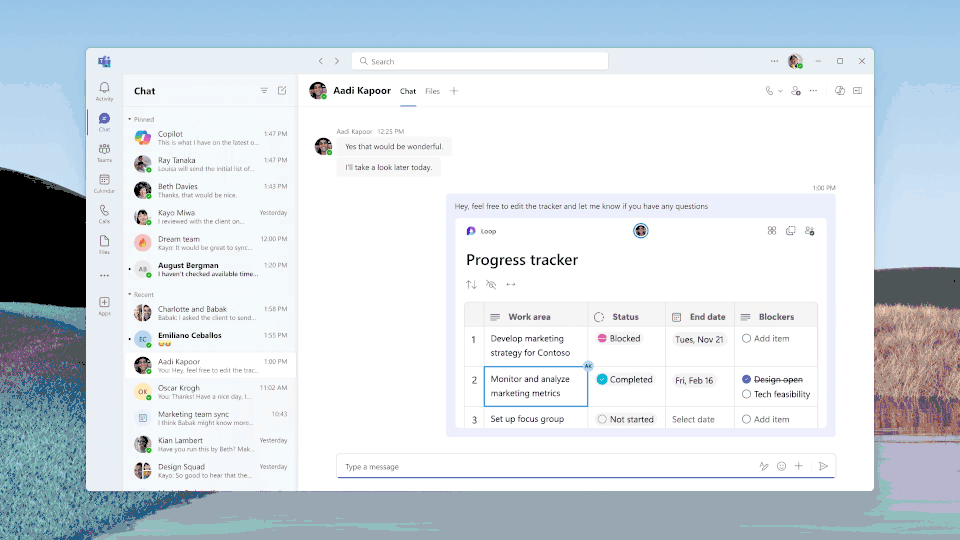
Task: Toggle hidden columns in the tracker
Action: click(490, 284)
